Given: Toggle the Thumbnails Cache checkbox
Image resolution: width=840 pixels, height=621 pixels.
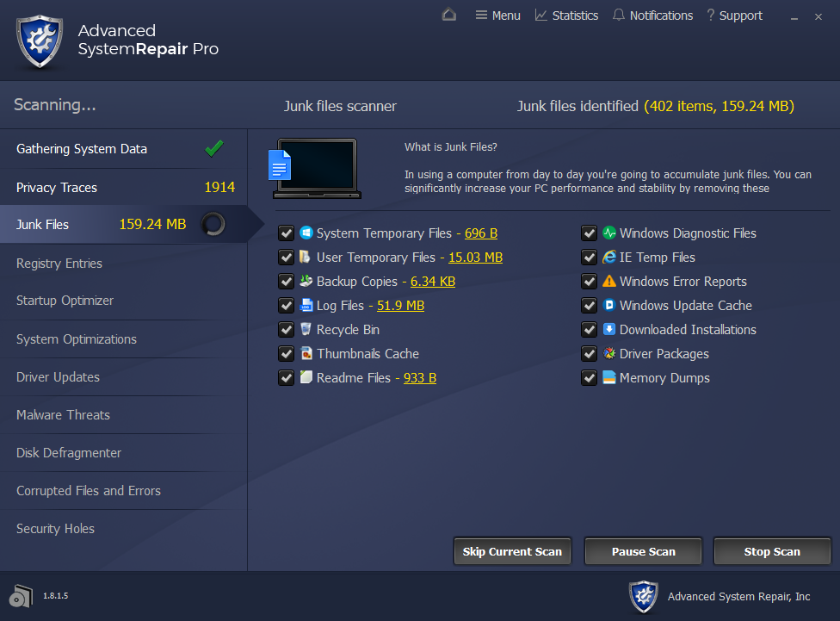Looking at the screenshot, I should click(x=287, y=354).
